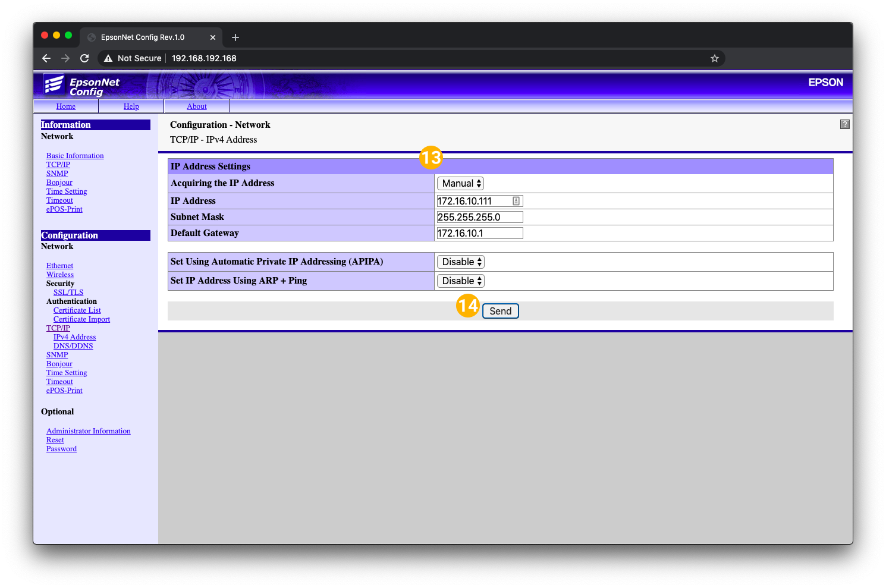Open Information Time Setting link
The image size is (886, 588).
[x=67, y=191]
